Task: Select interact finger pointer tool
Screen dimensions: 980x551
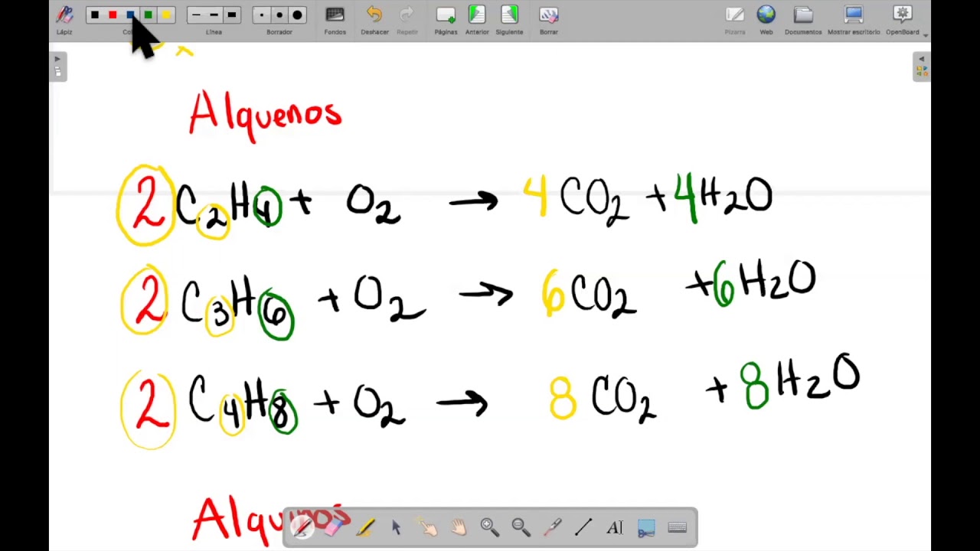Action: tap(427, 527)
